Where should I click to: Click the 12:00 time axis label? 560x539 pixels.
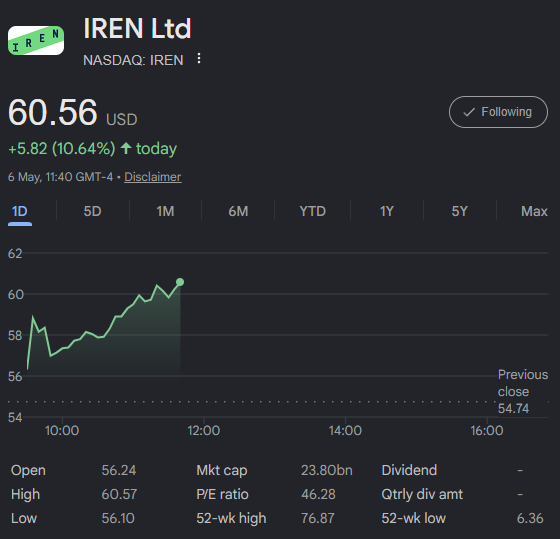tap(204, 430)
